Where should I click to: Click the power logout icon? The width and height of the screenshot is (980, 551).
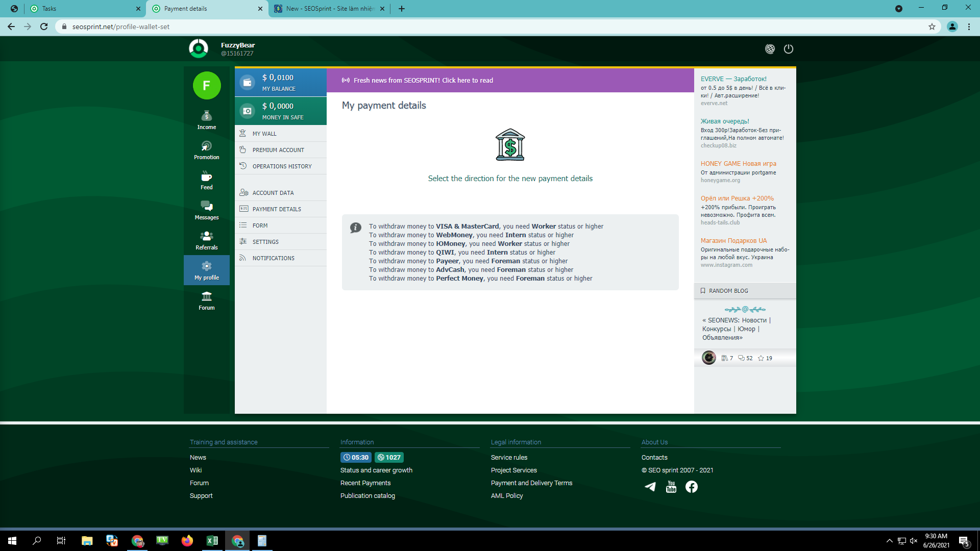788,49
